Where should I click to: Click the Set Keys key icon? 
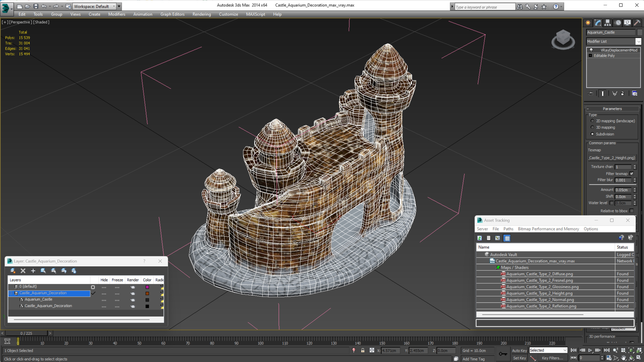503,354
